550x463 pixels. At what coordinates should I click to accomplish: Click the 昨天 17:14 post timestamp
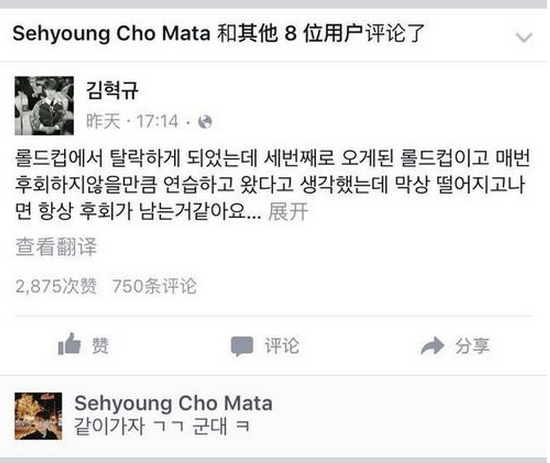point(133,121)
